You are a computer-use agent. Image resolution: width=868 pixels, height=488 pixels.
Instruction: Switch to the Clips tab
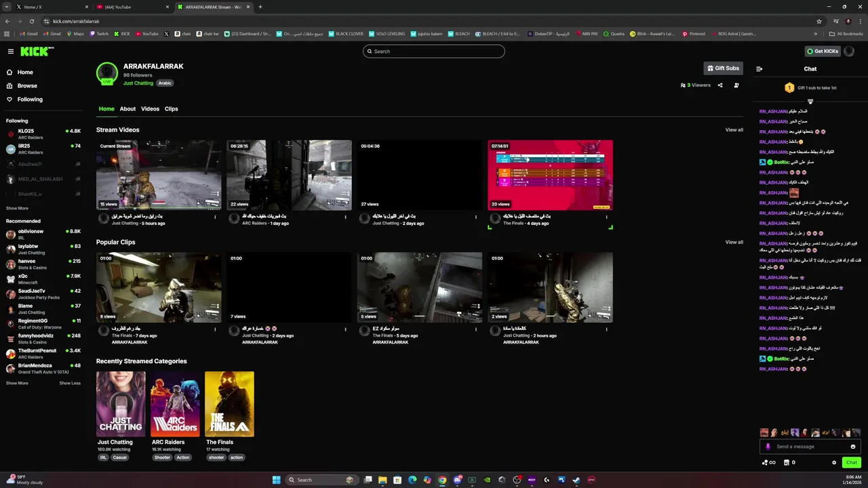(171, 109)
